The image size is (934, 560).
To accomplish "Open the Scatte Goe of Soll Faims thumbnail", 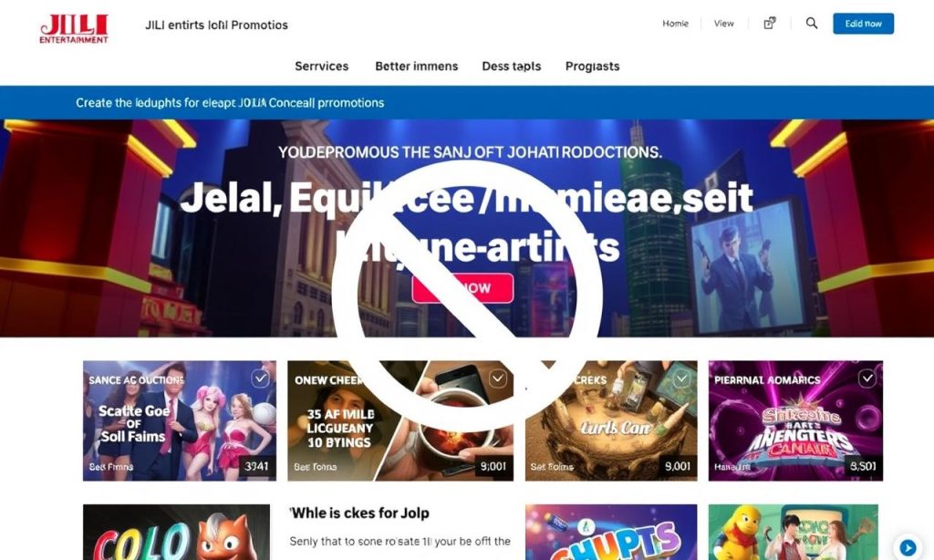I will click(180, 420).
